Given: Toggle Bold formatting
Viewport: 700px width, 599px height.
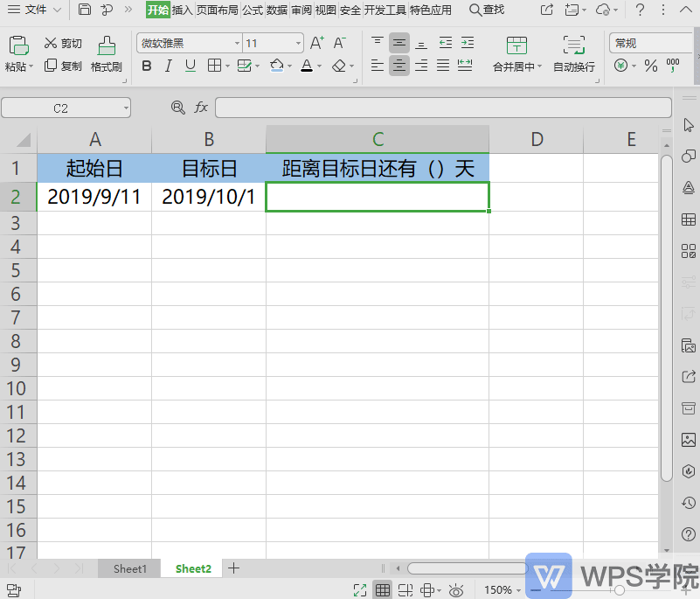Looking at the screenshot, I should [147, 66].
